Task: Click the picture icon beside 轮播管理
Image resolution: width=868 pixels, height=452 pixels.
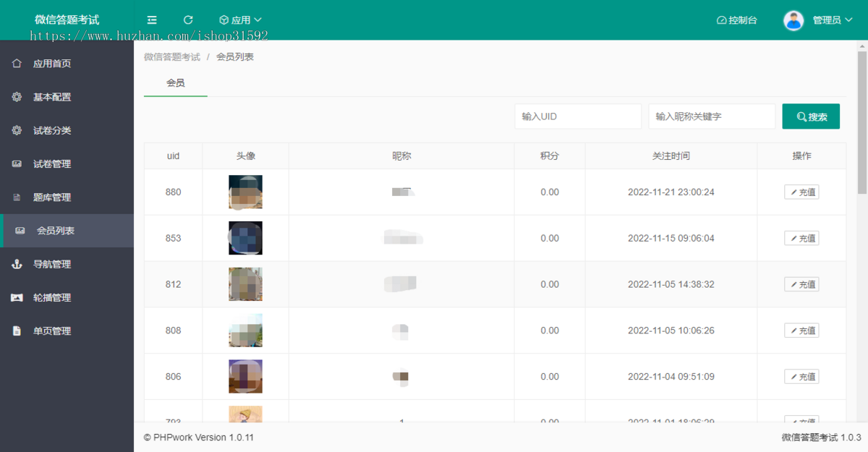Action: pos(17,297)
